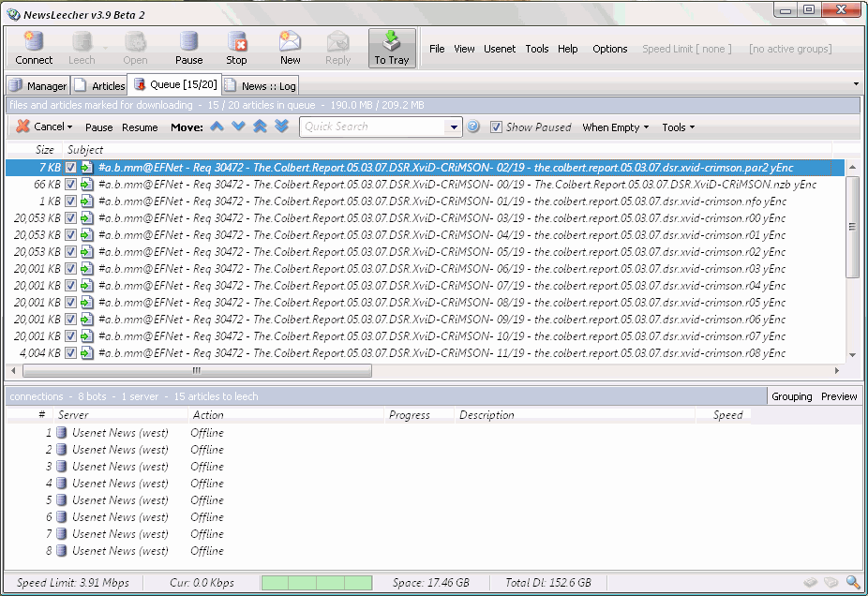Image resolution: width=868 pixels, height=596 pixels.
Task: Uncheck the .nfo article checkbox
Action: point(71,201)
